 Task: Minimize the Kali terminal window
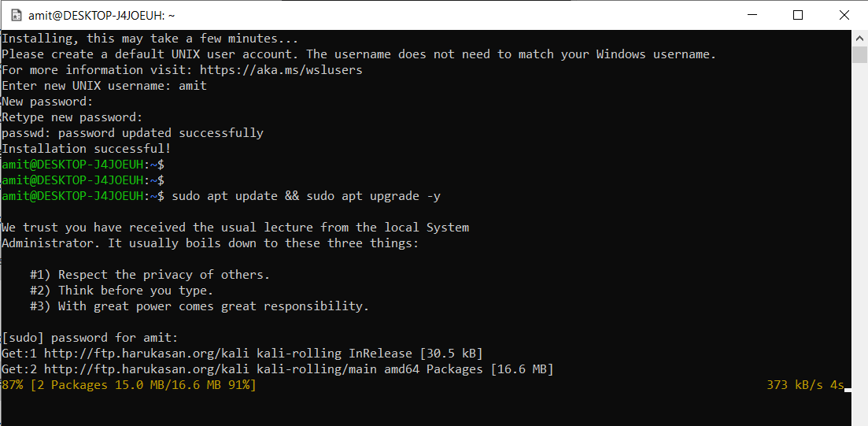[751, 16]
